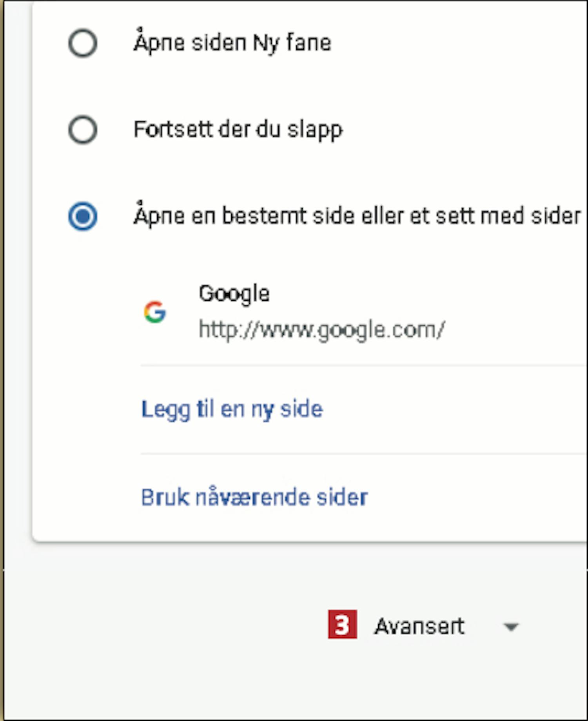Screen dimensions: 588x721
Task: Select the "Fortsett der du slapp" radio button
Action: pyautogui.click(x=83, y=130)
